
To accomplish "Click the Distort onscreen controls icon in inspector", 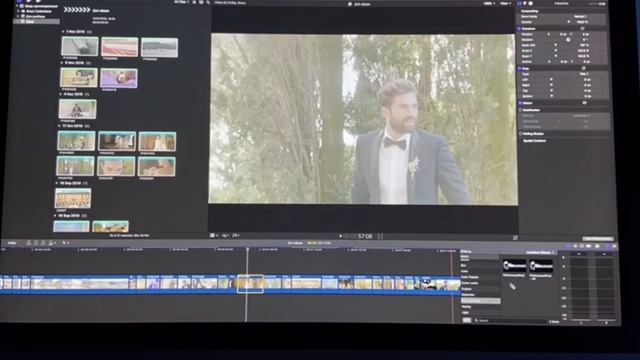I will 584,103.
